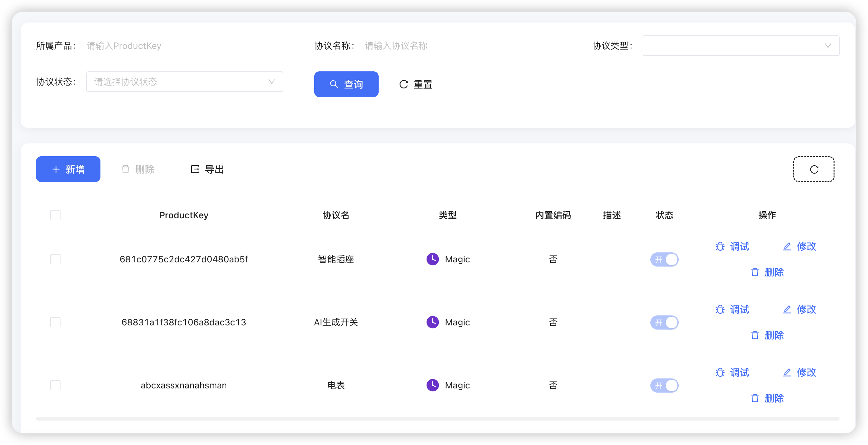
Task: Click the edit pencil icon on AI生成开关 row
Action: (x=788, y=309)
